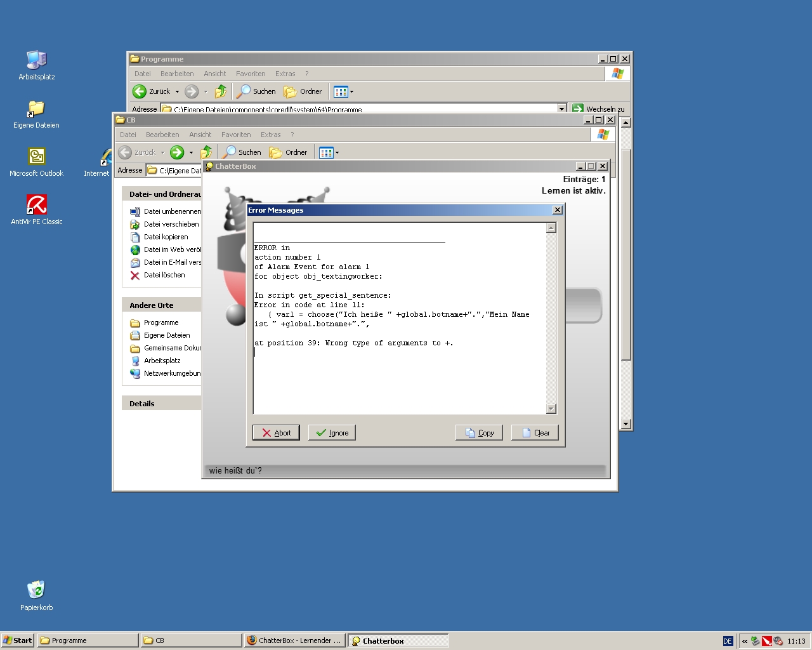Open the Papierkorb recycle bin

coord(36,590)
